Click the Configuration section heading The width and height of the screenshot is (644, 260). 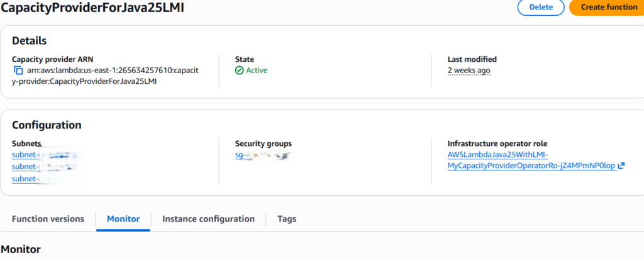(47, 125)
